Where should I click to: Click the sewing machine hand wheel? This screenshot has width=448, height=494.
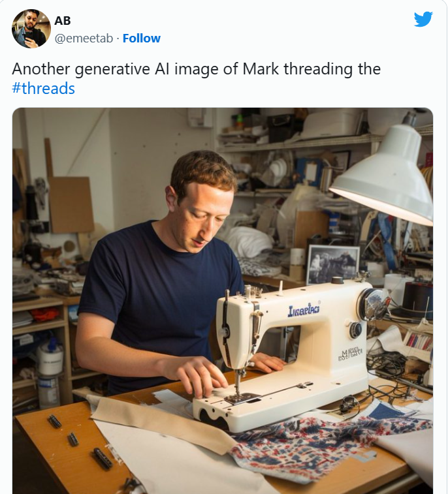(374, 304)
